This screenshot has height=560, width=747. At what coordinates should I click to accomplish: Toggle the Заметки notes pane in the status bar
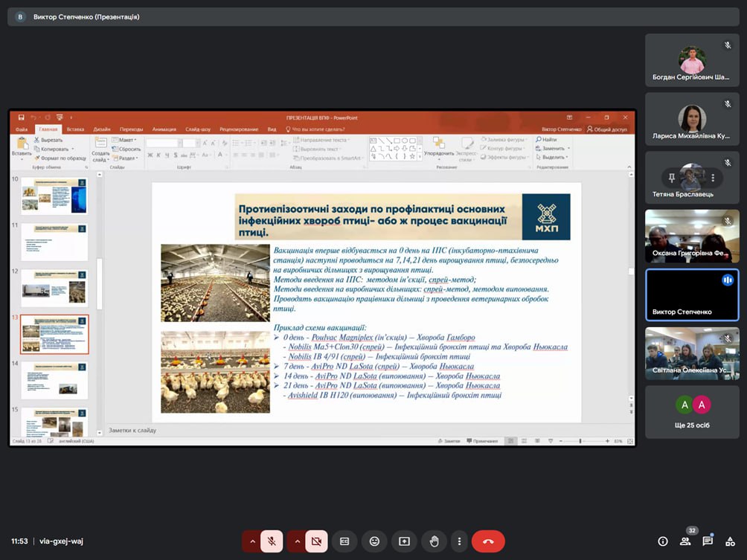pyautogui.click(x=449, y=442)
